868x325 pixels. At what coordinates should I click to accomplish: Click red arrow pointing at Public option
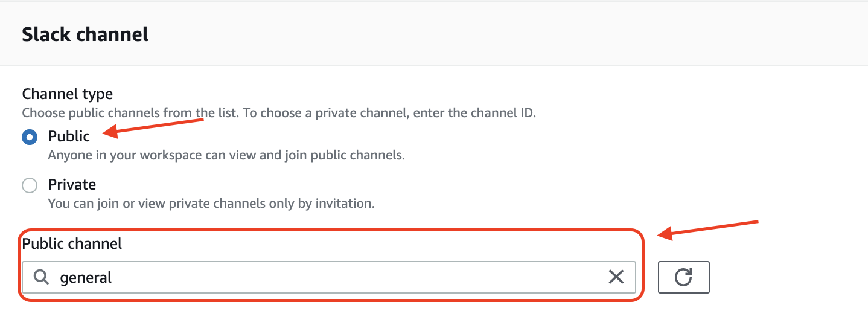coord(154,125)
